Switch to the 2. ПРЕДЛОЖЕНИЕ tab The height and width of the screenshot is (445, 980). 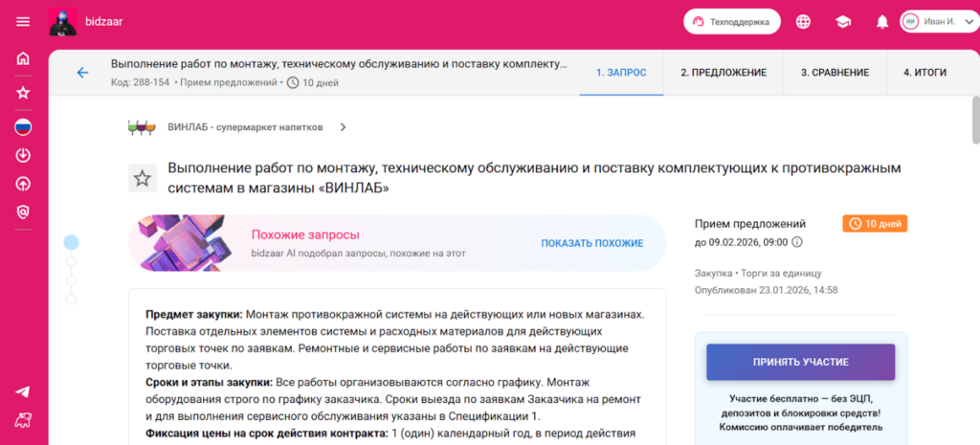[x=723, y=73]
